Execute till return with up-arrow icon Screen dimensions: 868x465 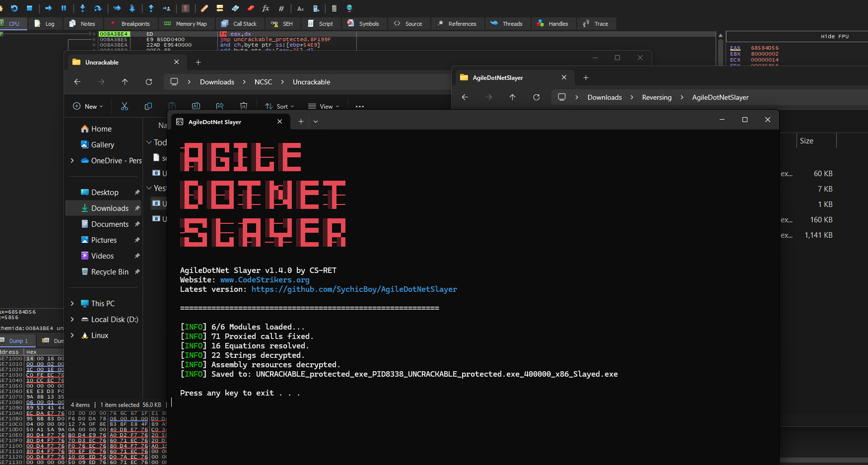151,8
